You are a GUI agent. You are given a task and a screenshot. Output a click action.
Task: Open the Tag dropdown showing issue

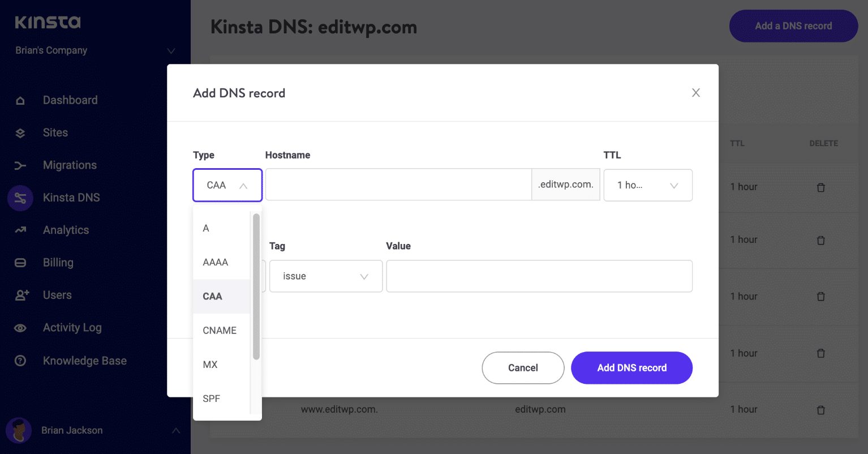[x=325, y=276]
